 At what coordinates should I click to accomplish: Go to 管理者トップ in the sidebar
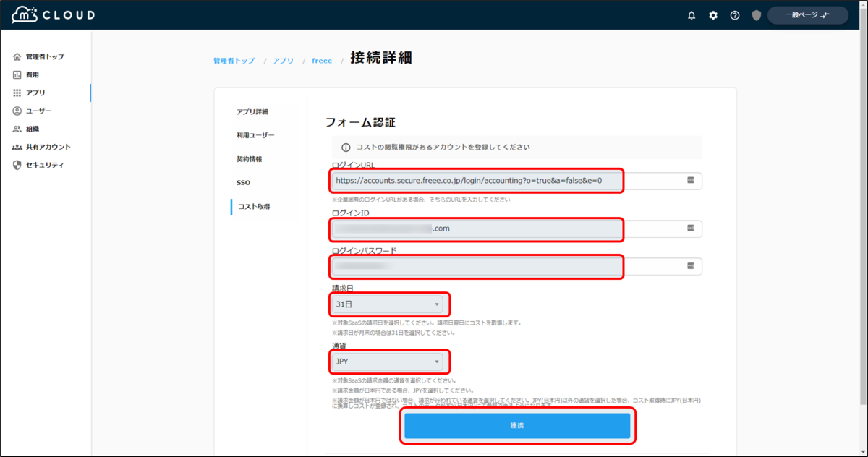[45, 56]
